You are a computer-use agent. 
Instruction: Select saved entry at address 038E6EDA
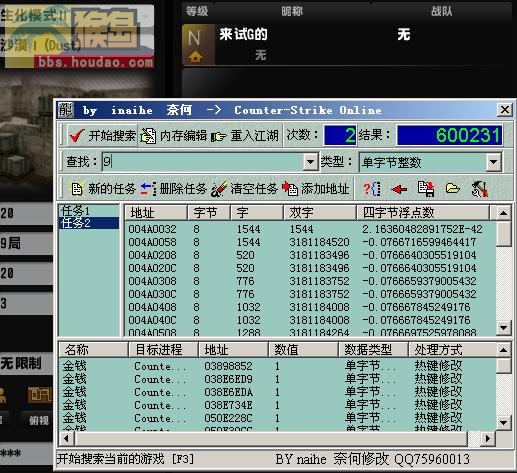277,392
